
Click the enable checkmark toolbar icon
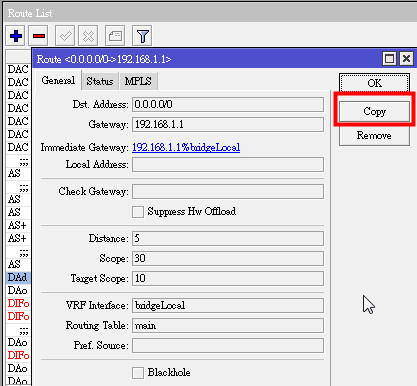pos(65,36)
